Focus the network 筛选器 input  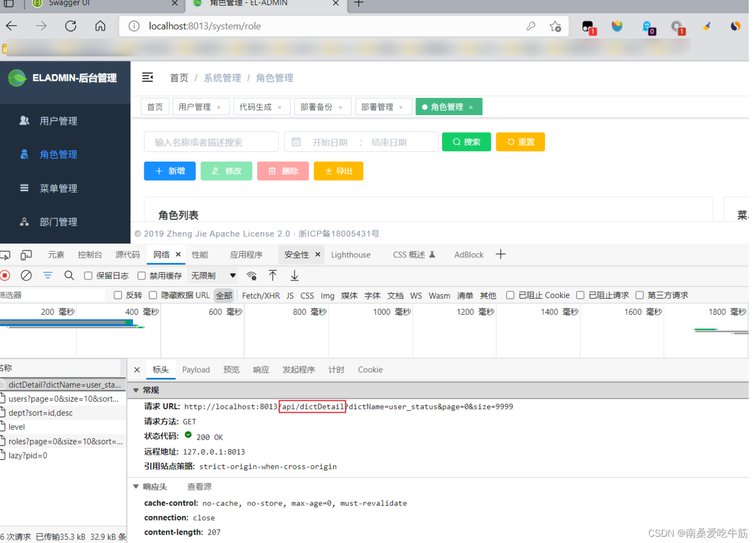[52, 295]
